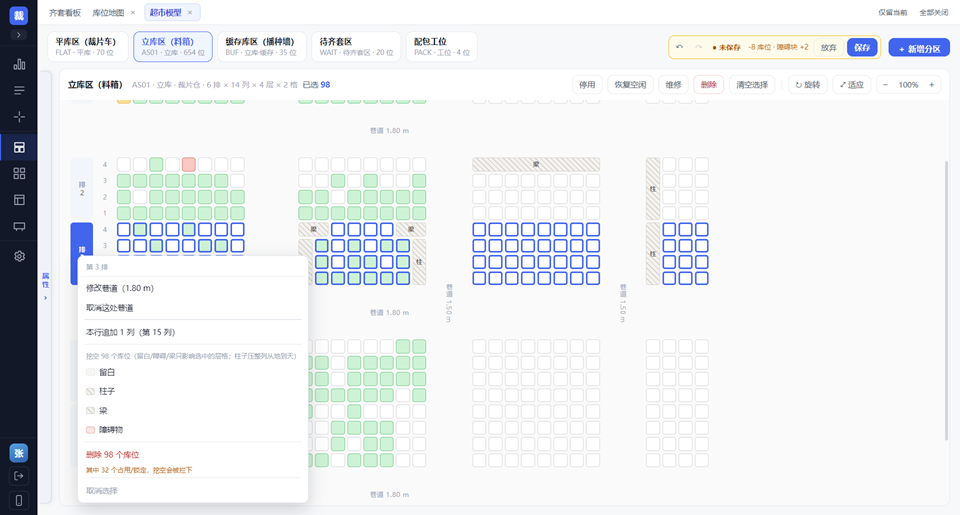
Task: Close the 库位地图 tab
Action: pyautogui.click(x=133, y=12)
